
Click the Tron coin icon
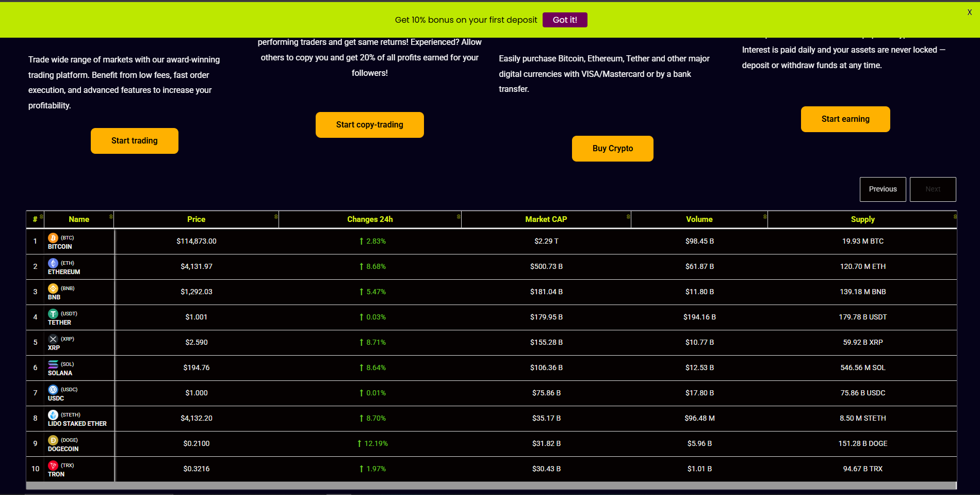pyautogui.click(x=53, y=466)
